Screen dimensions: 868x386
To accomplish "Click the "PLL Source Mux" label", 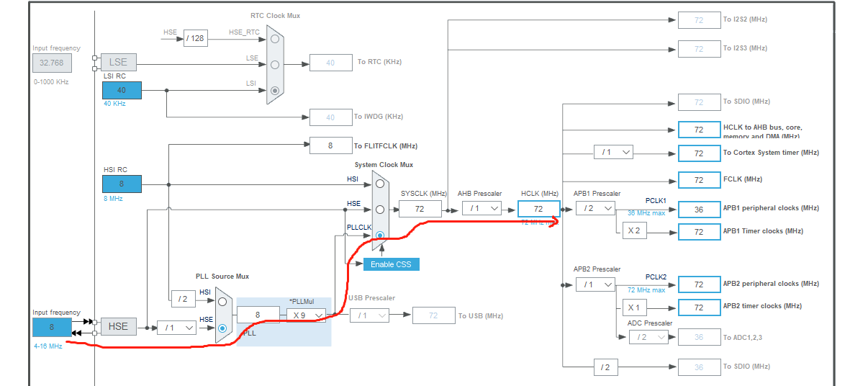I will coord(222,277).
